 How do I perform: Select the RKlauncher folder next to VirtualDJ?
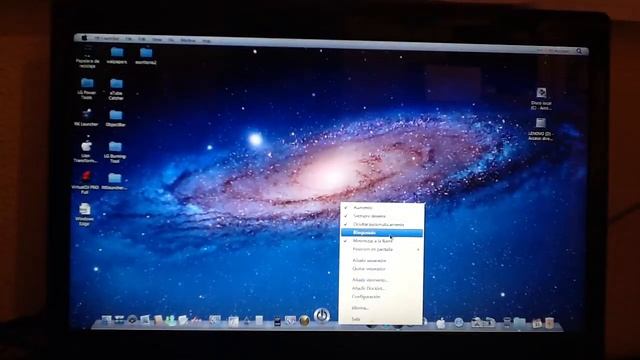pyautogui.click(x=115, y=181)
